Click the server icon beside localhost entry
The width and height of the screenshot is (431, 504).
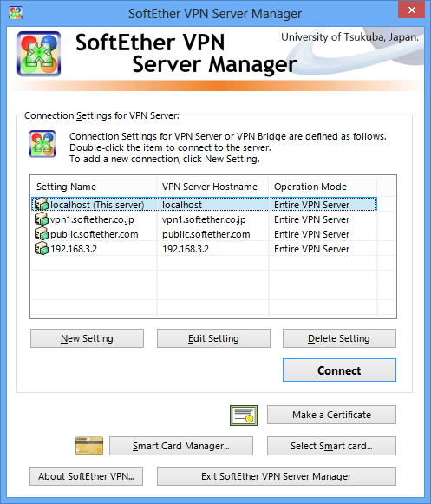(41, 205)
